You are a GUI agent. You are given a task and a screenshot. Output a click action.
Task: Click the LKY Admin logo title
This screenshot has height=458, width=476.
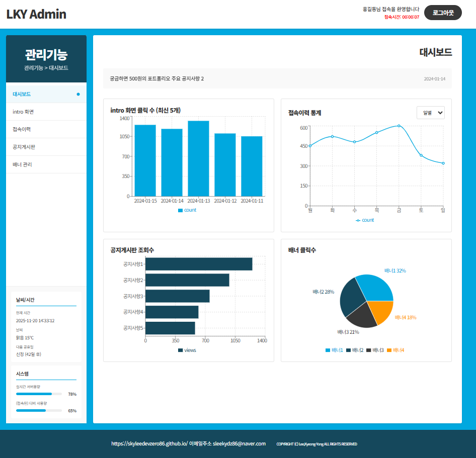(36, 14)
